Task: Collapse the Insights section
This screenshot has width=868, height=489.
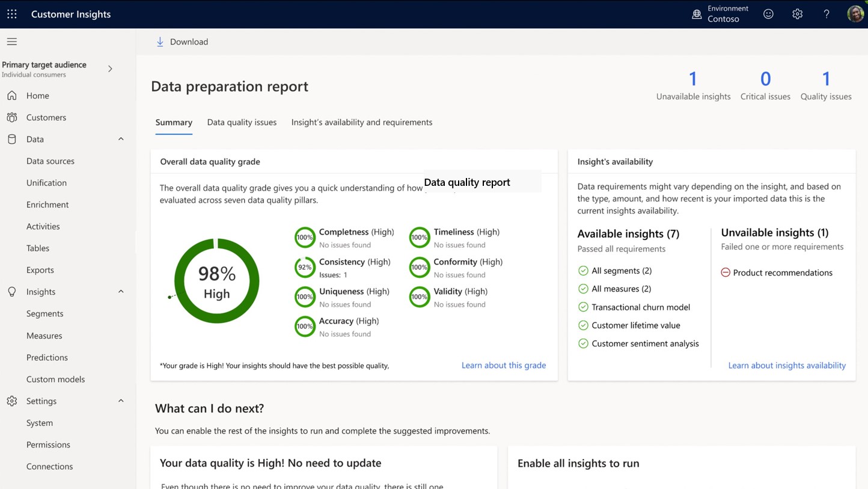Action: (x=121, y=291)
